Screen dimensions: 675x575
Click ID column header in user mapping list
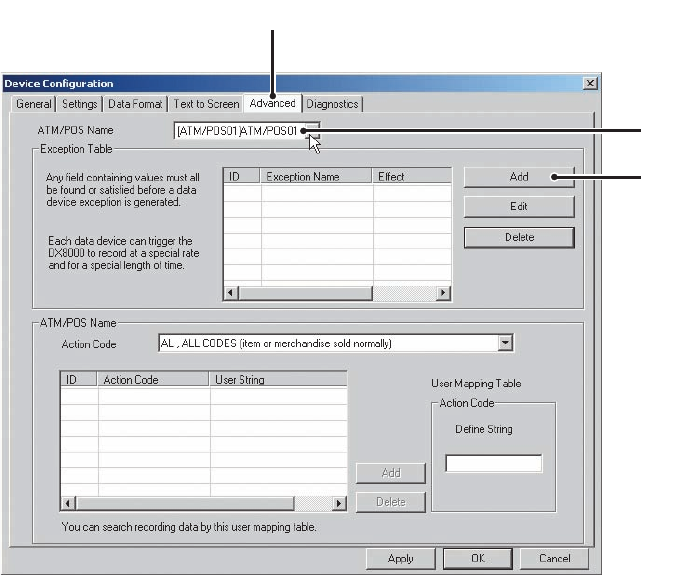[x=79, y=380]
